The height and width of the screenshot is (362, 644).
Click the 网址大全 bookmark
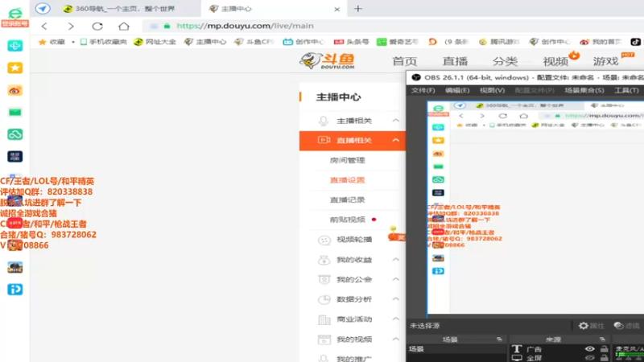point(155,42)
